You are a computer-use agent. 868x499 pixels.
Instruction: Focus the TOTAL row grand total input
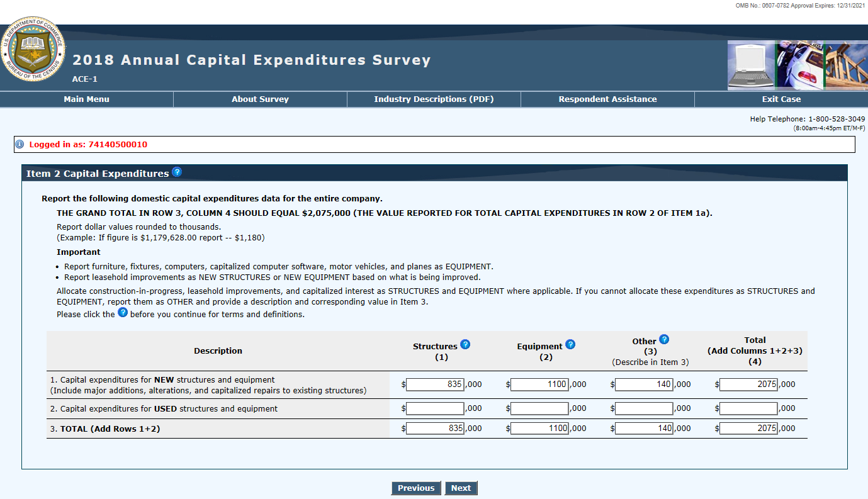pos(748,429)
